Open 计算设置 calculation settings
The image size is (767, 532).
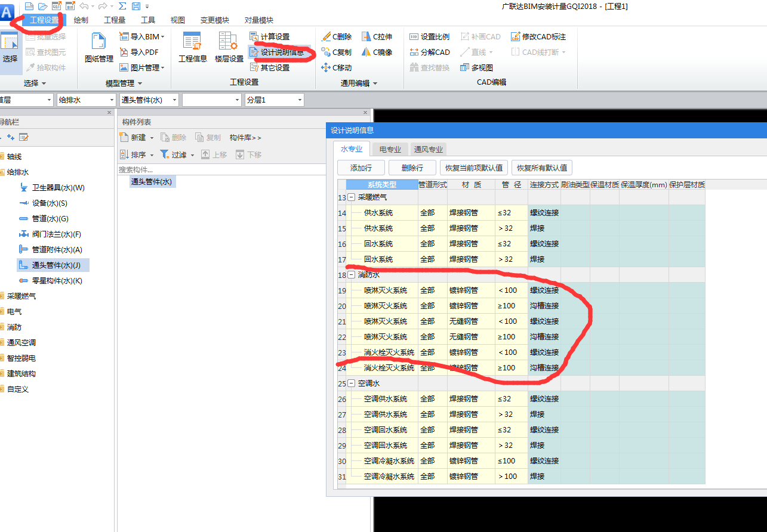tap(269, 36)
